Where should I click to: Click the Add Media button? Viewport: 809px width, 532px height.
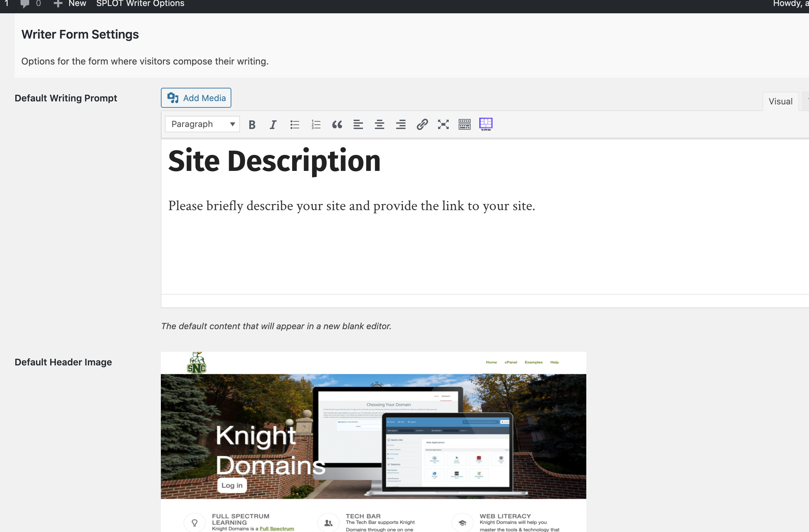point(196,98)
